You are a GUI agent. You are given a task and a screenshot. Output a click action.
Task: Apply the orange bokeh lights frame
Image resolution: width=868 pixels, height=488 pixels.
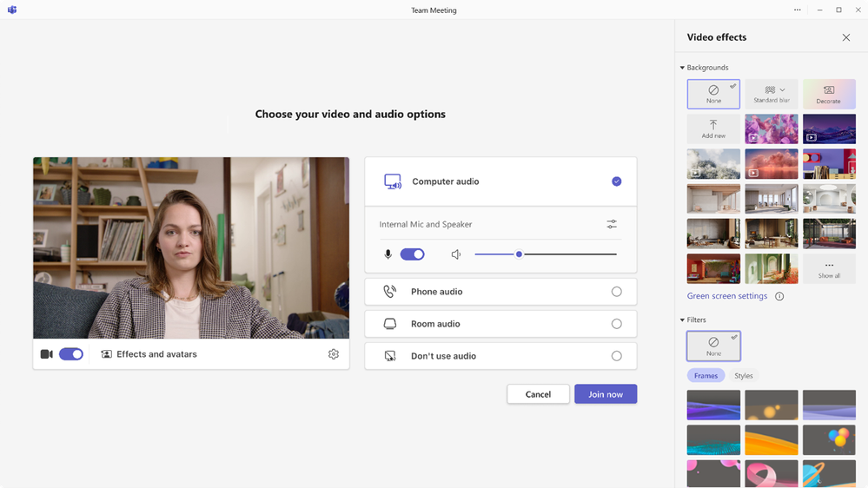[772, 405]
